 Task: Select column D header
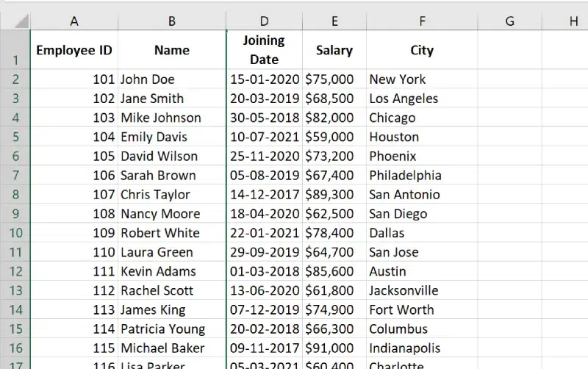[265, 21]
